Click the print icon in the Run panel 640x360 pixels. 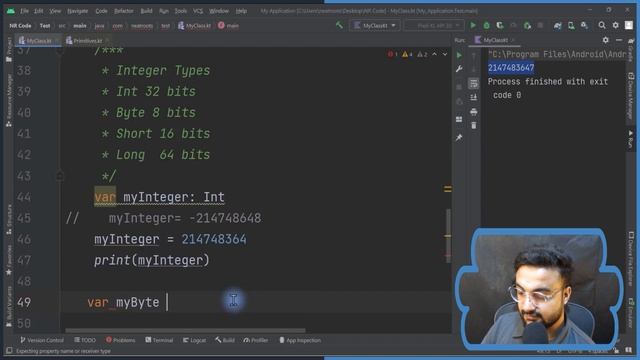pyautogui.click(x=473, y=111)
